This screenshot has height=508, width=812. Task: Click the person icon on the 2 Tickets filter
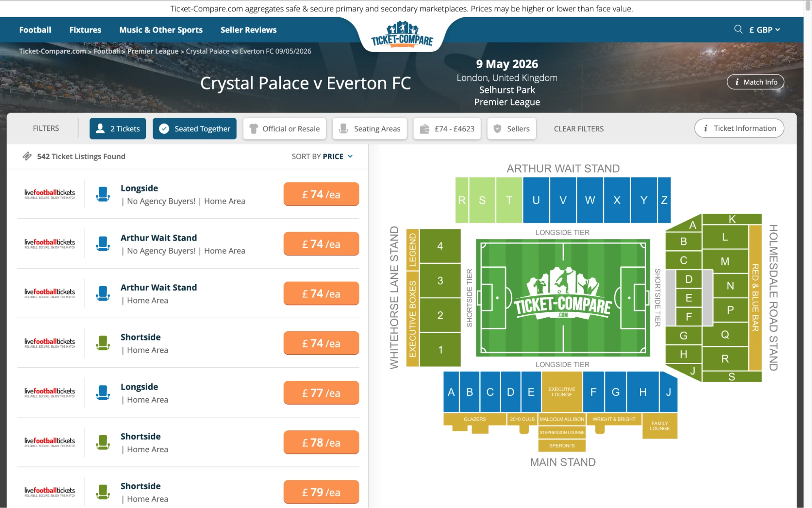click(100, 128)
